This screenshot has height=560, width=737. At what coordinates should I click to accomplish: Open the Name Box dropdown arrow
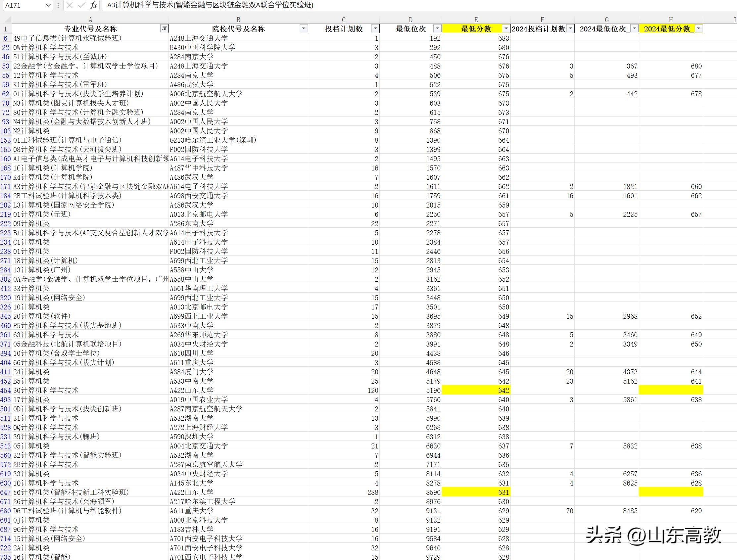click(48, 5)
